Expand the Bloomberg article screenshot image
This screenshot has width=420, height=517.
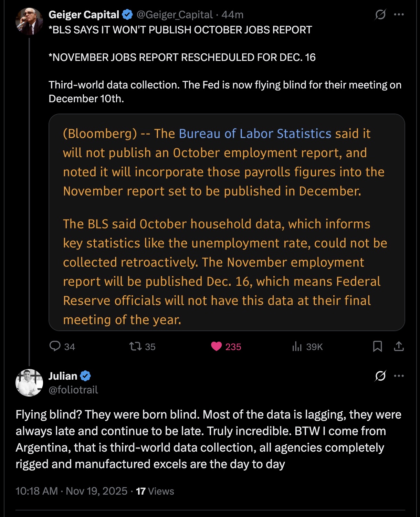(x=227, y=222)
